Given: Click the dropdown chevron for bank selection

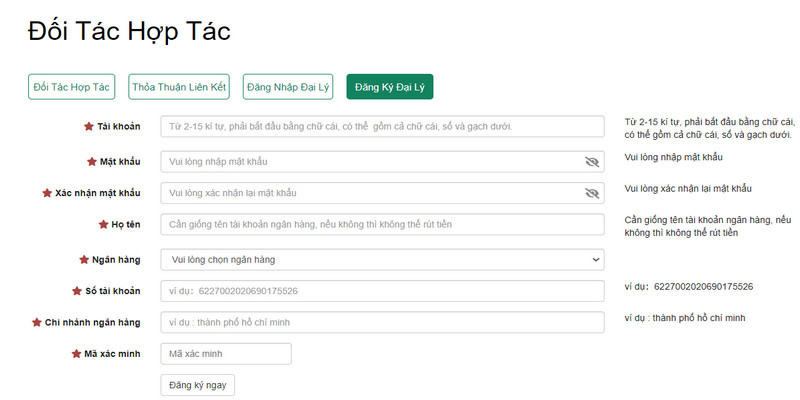Looking at the screenshot, I should click(x=595, y=260).
